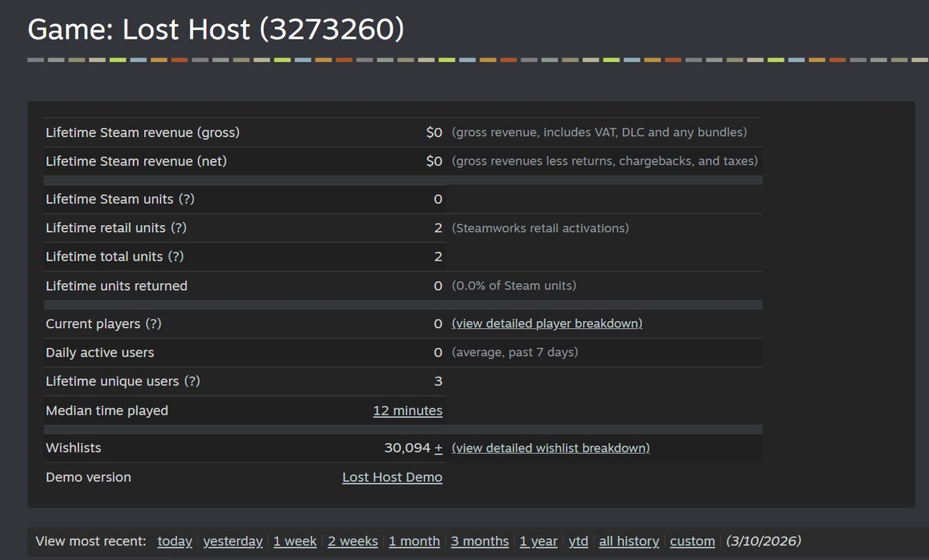This screenshot has width=929, height=560.
Task: Click the page title Game: Lost Host (3273260)
Action: pyautogui.click(x=216, y=29)
